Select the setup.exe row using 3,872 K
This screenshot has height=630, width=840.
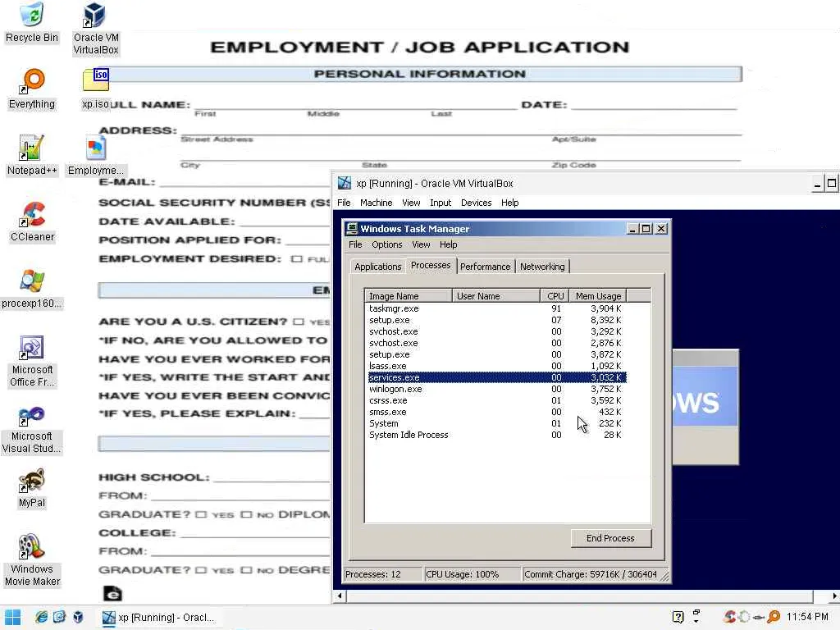point(496,354)
